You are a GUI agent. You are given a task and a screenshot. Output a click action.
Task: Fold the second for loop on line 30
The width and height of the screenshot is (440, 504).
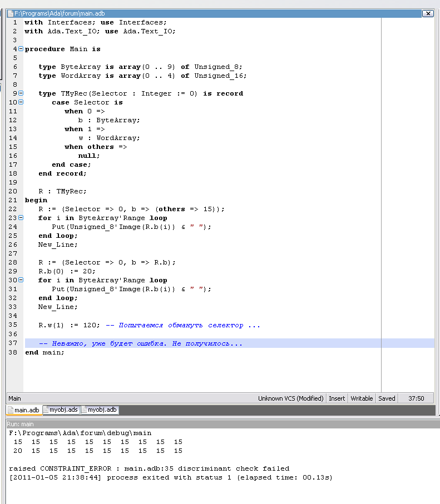[21, 280]
